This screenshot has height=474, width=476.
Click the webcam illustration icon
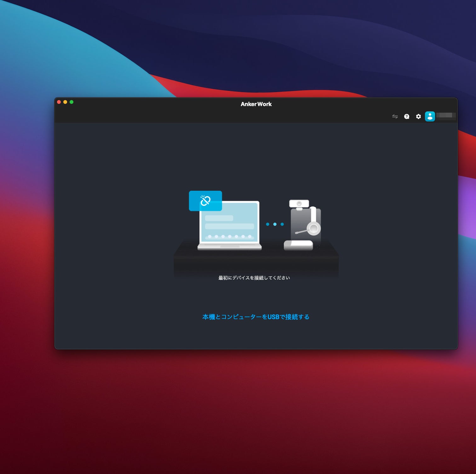[299, 204]
